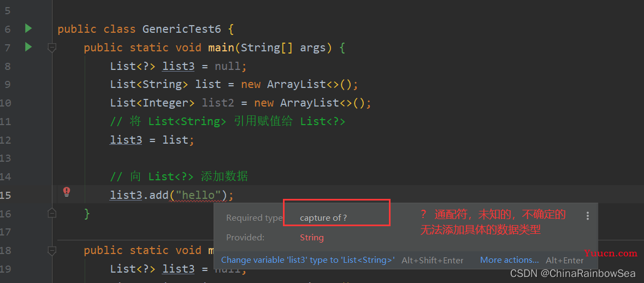Run class GenericTest6 via gutter arrow

pos(28,28)
